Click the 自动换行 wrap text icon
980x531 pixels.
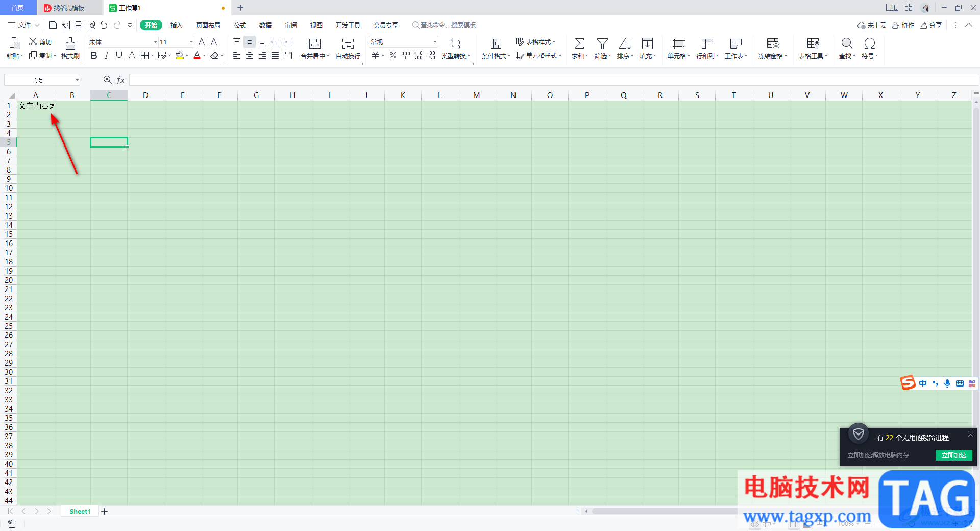[x=348, y=43]
